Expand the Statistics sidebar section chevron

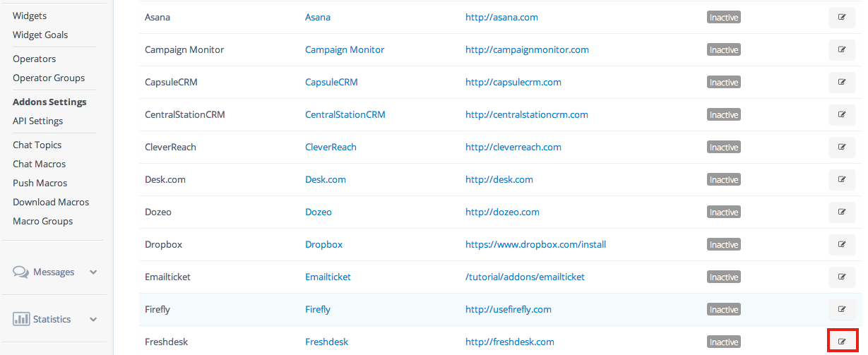click(93, 320)
